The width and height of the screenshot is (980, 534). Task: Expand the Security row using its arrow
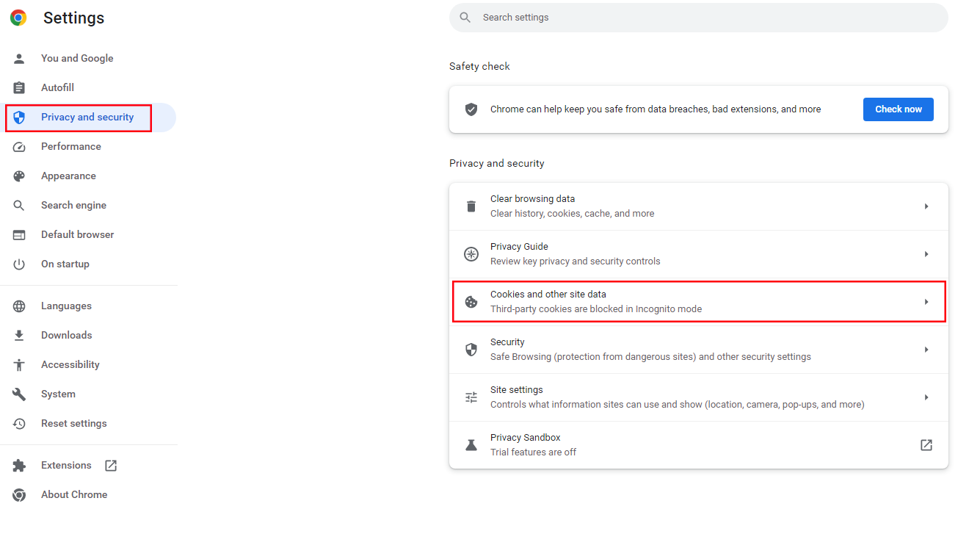926,350
